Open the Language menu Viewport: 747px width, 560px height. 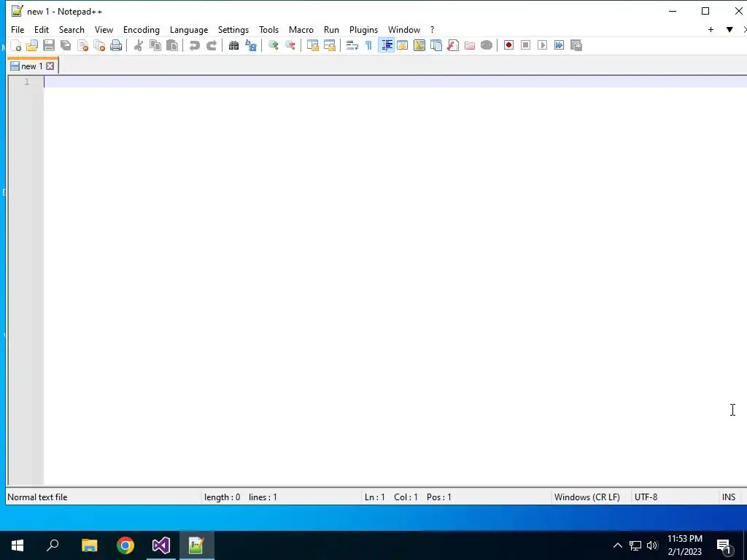click(189, 29)
